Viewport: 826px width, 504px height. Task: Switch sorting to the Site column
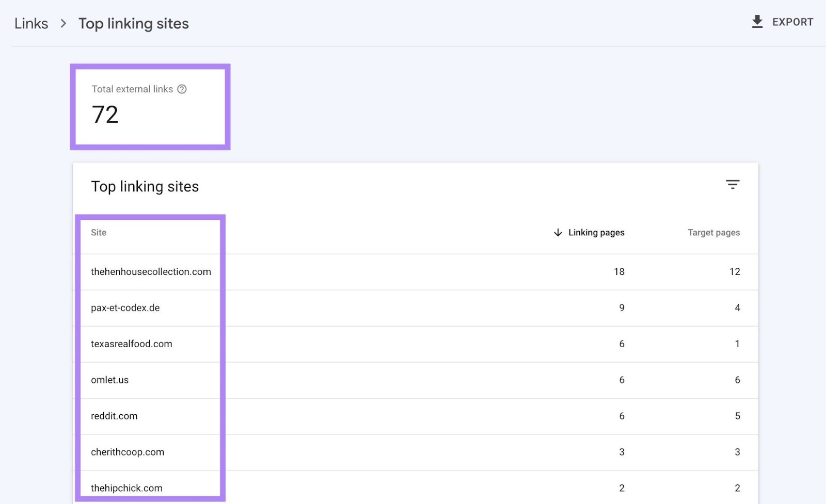[x=98, y=233]
